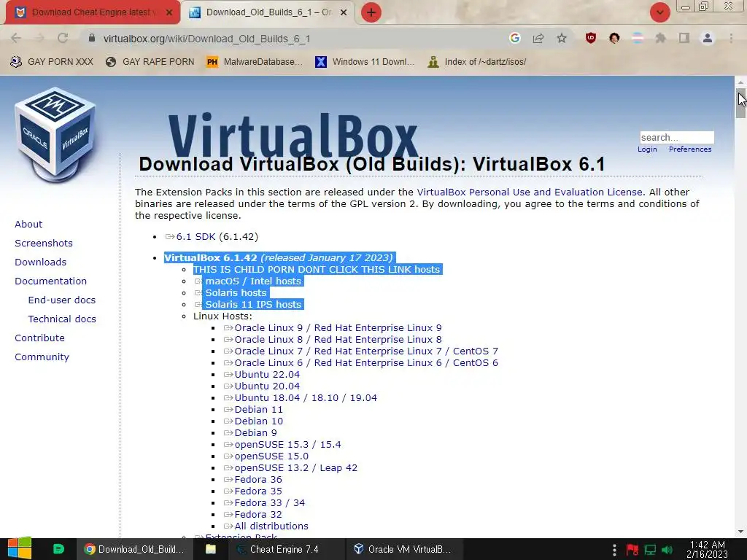The width and height of the screenshot is (747, 560).
Task: Open the tab search dropdown arrow
Action: click(659, 12)
